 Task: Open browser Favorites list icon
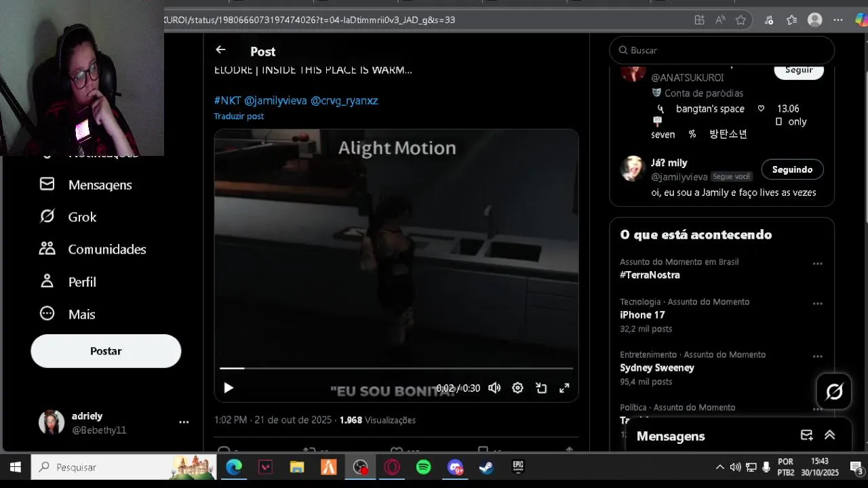[791, 20]
